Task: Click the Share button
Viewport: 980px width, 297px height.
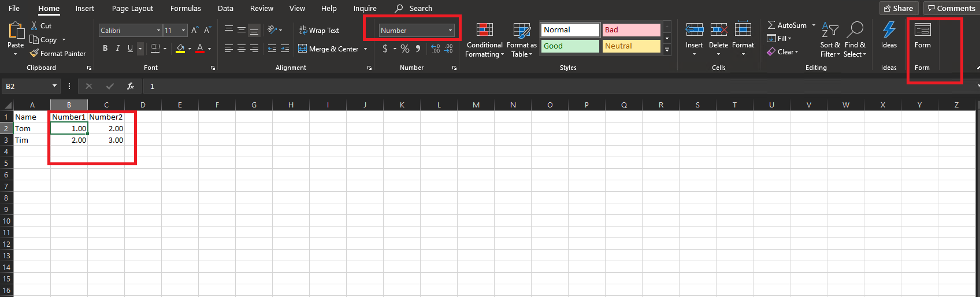Action: (x=899, y=8)
